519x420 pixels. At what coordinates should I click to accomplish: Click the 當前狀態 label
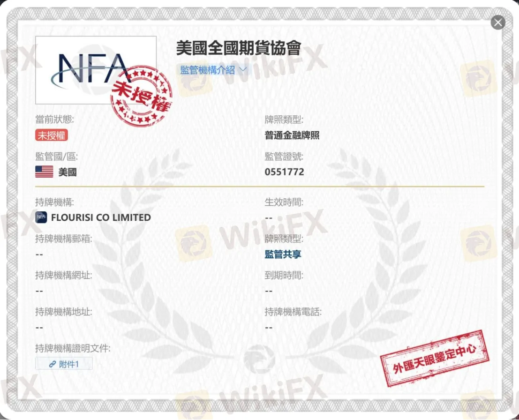54,119
